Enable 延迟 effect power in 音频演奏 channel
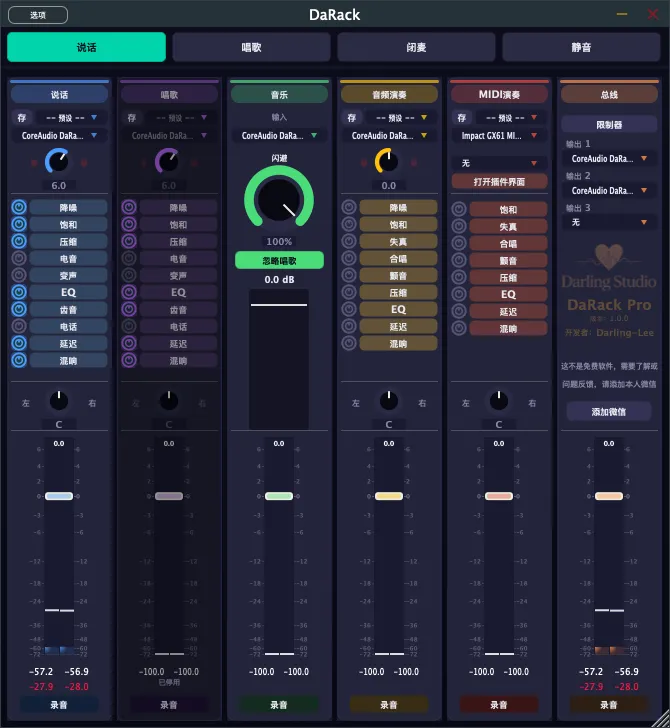 click(x=349, y=326)
